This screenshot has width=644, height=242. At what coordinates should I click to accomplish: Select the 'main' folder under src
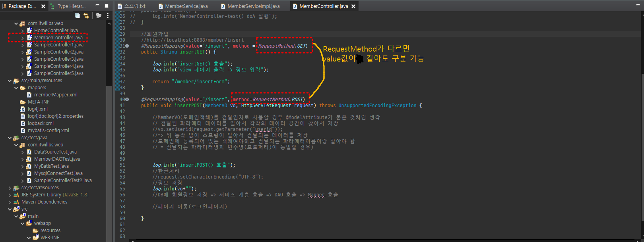click(33, 216)
